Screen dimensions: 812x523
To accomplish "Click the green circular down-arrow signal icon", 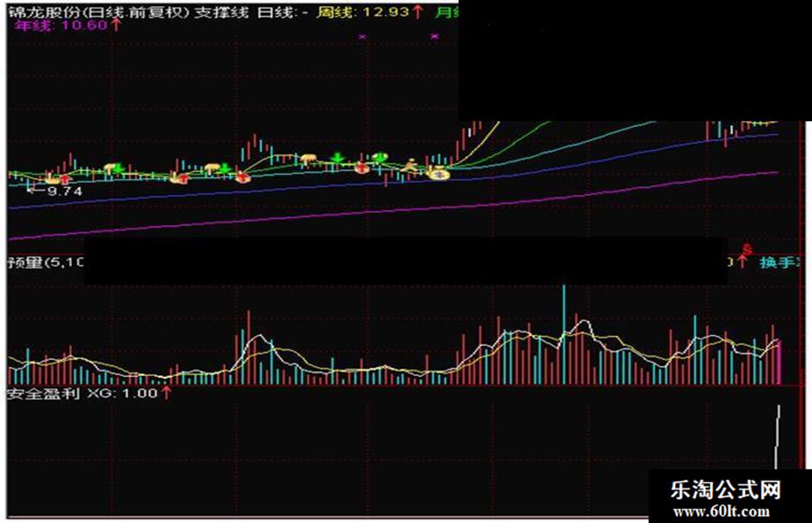I will coord(380,156).
